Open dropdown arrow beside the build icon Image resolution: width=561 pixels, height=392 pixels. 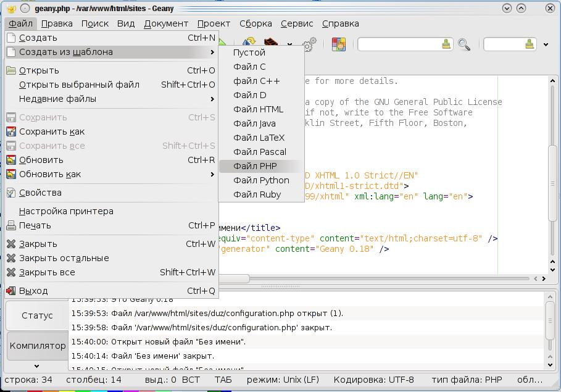[x=289, y=44]
